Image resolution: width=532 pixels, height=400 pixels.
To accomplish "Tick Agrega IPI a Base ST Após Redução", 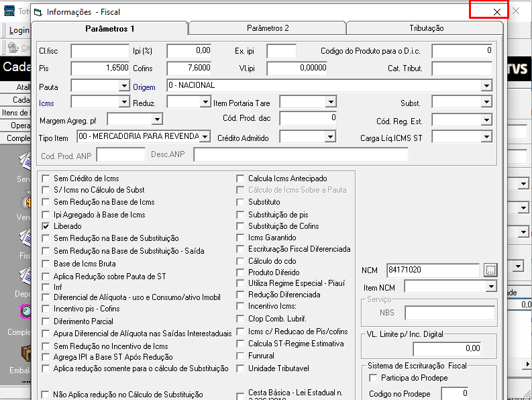I will point(46,357).
